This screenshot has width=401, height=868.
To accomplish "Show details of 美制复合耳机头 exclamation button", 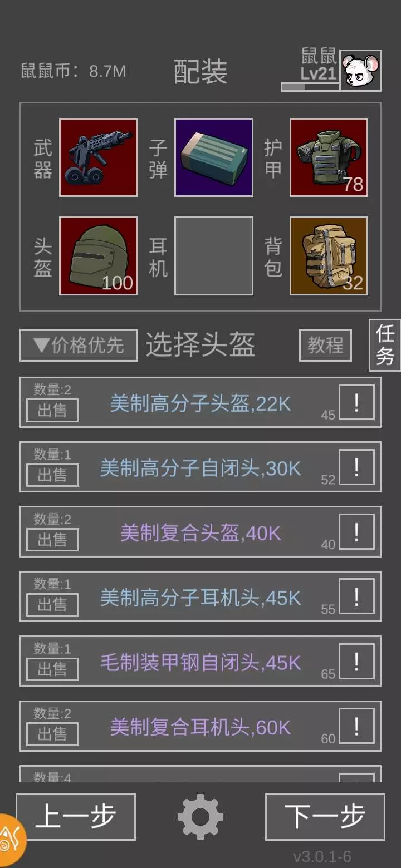I will (356, 726).
